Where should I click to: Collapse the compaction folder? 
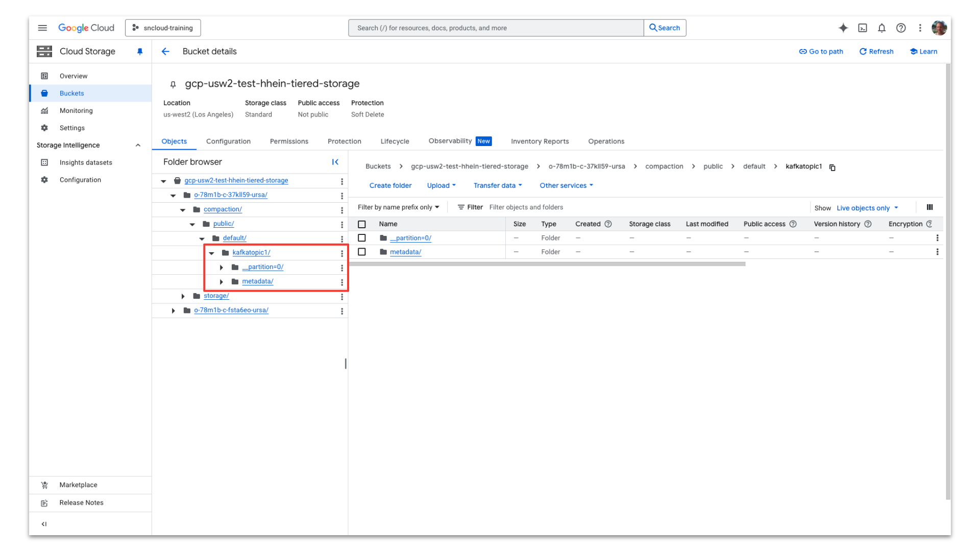(x=182, y=209)
